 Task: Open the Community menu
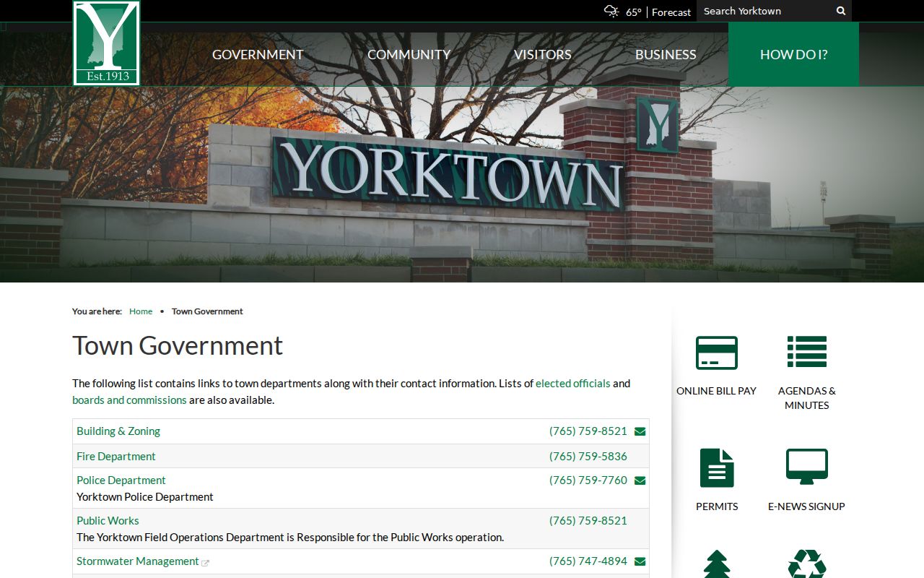click(409, 54)
